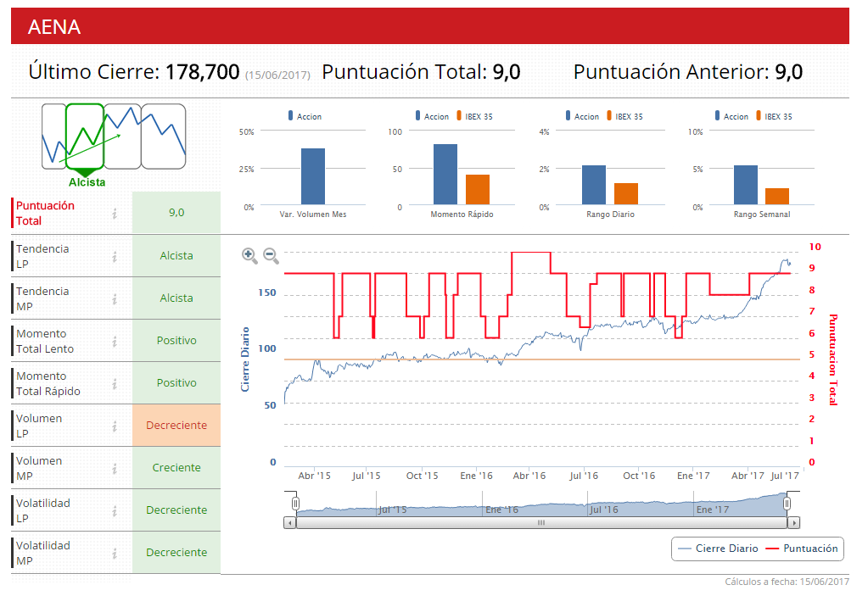Toggle Cierre Diario series in legend

[x=718, y=549]
